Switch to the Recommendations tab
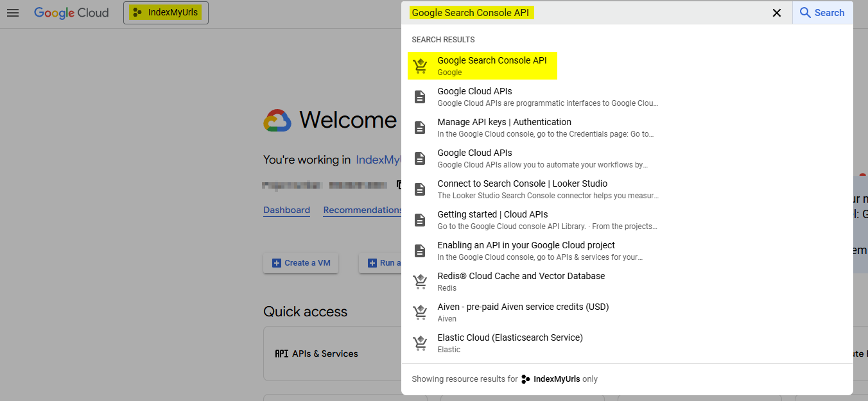The height and width of the screenshot is (401, 868). click(363, 210)
